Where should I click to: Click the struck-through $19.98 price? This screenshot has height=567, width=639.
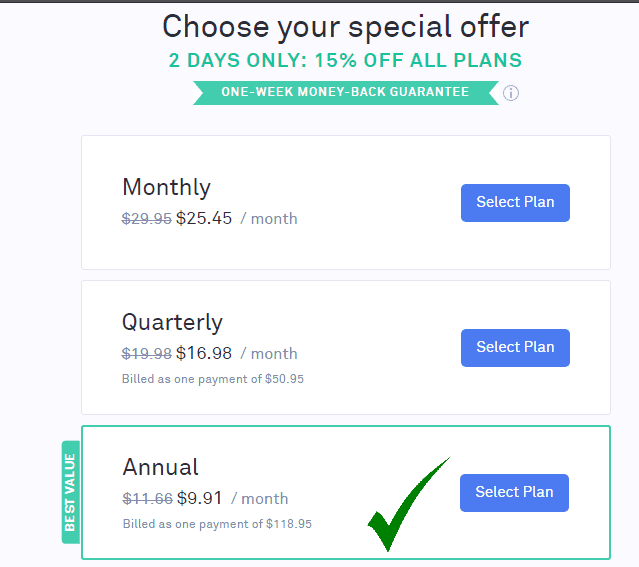[x=147, y=353]
